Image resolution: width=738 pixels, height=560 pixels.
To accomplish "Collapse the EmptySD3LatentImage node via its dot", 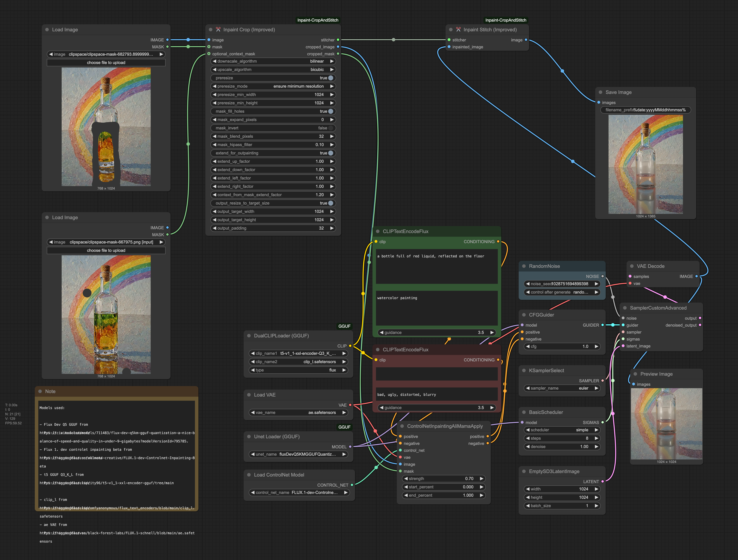I will tap(524, 471).
